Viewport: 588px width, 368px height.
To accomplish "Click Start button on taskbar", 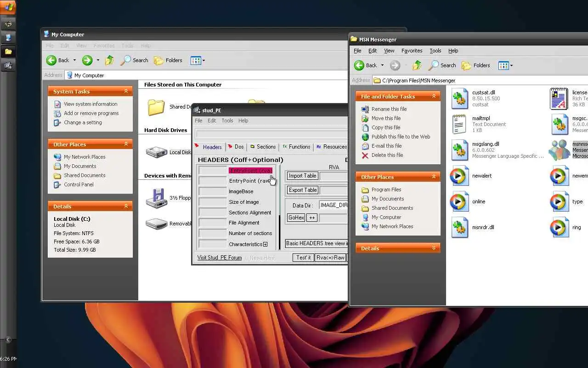I will pos(8,7).
